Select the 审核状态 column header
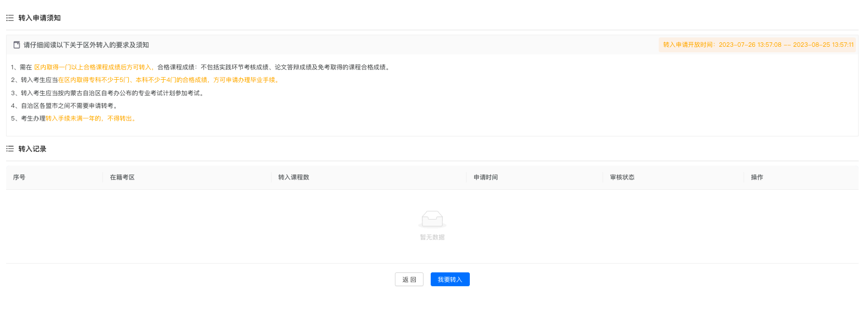868x312 pixels. pos(622,177)
